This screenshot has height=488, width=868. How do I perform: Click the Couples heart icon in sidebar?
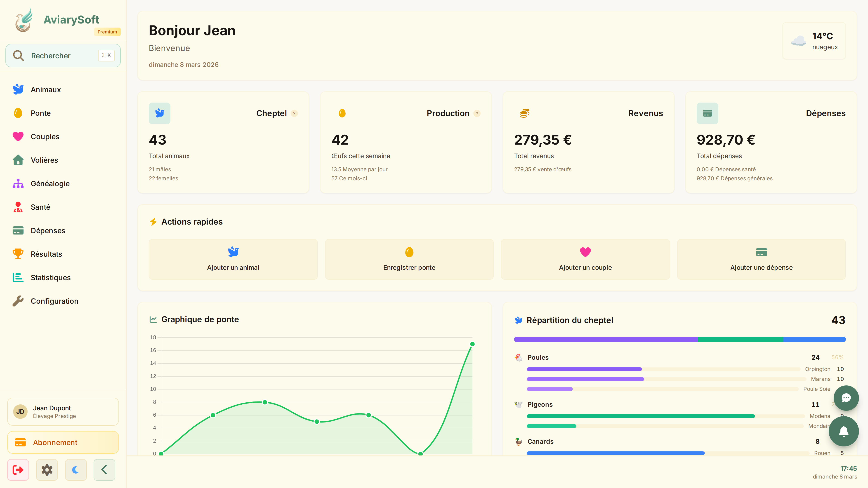[18, 136]
